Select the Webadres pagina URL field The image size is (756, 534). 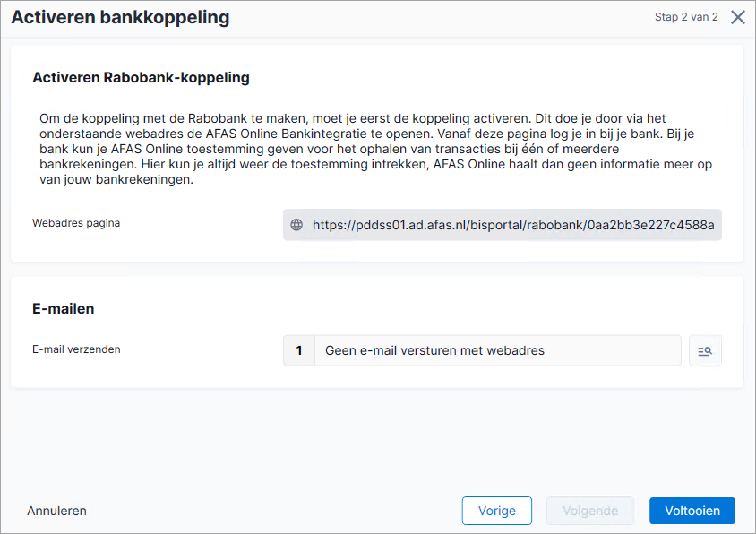tap(502, 225)
